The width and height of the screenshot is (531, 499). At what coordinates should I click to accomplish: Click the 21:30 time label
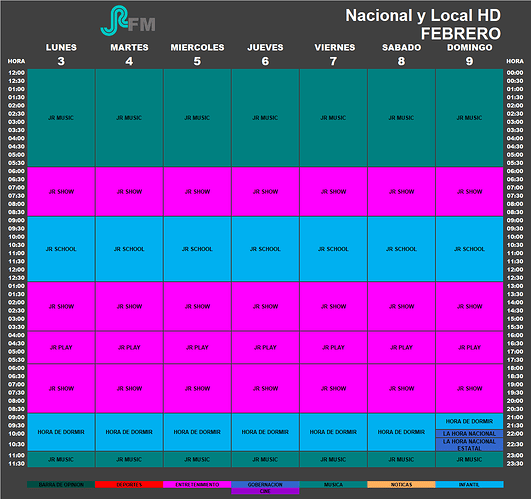click(515, 425)
